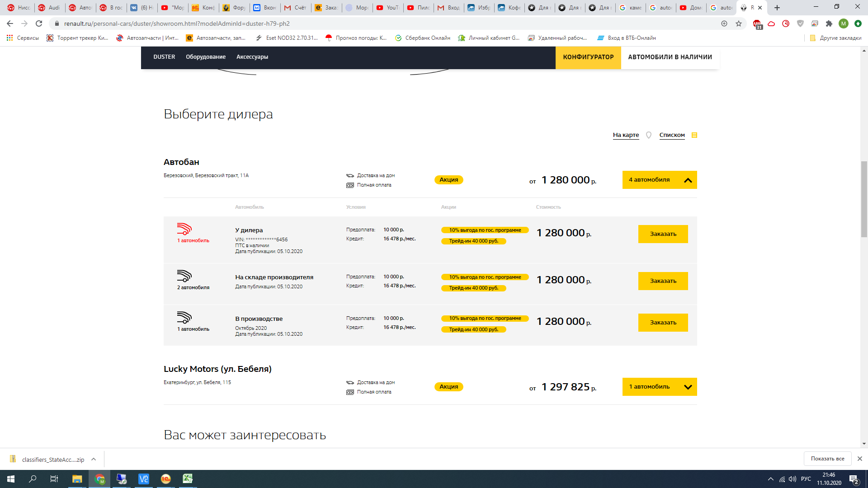
Task: Open Другие закладки folder
Action: [x=835, y=38]
